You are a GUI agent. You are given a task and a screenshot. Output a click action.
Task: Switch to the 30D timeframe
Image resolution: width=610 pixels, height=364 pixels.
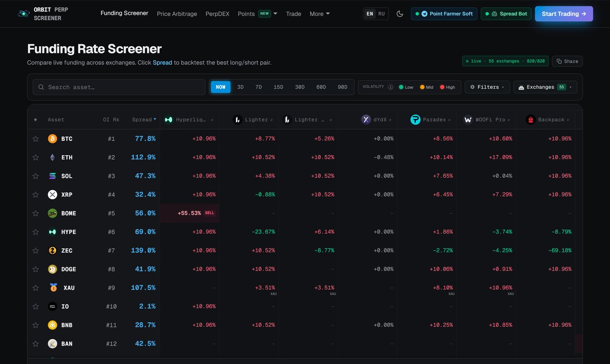tap(300, 87)
